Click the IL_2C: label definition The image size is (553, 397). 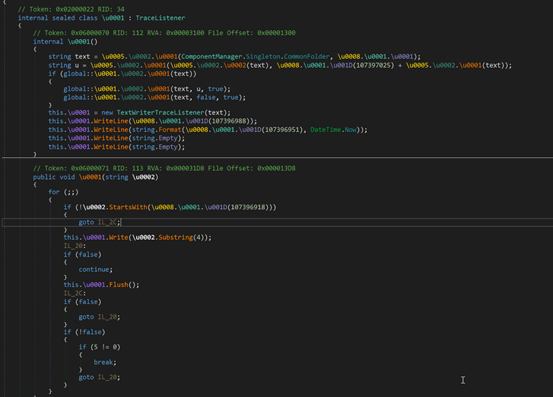tap(75, 293)
